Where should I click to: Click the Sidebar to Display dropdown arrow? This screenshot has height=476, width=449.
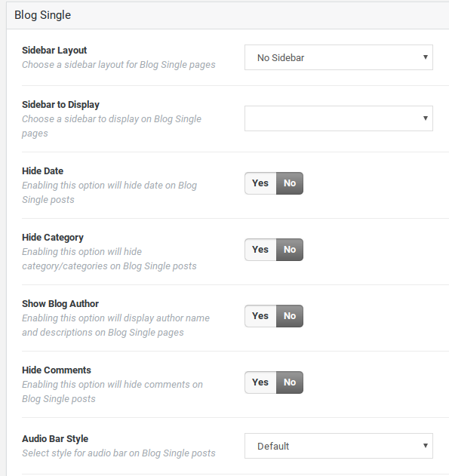[x=426, y=118]
